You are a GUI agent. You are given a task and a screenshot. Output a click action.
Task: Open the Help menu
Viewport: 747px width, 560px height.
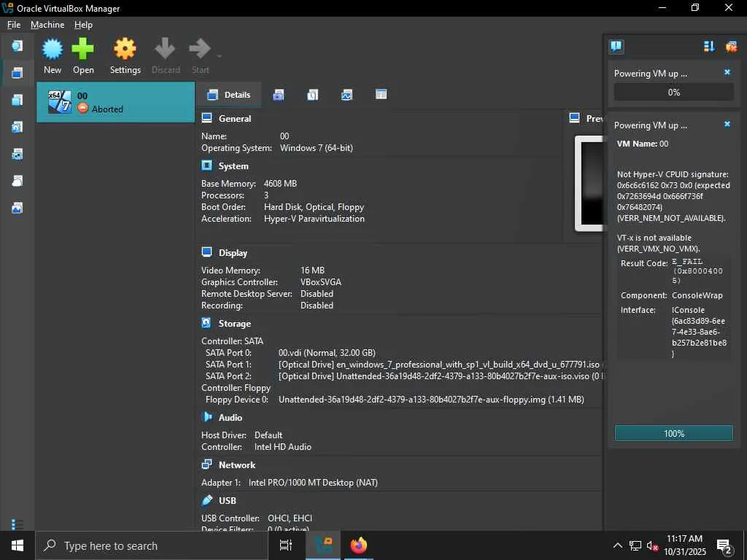click(83, 25)
